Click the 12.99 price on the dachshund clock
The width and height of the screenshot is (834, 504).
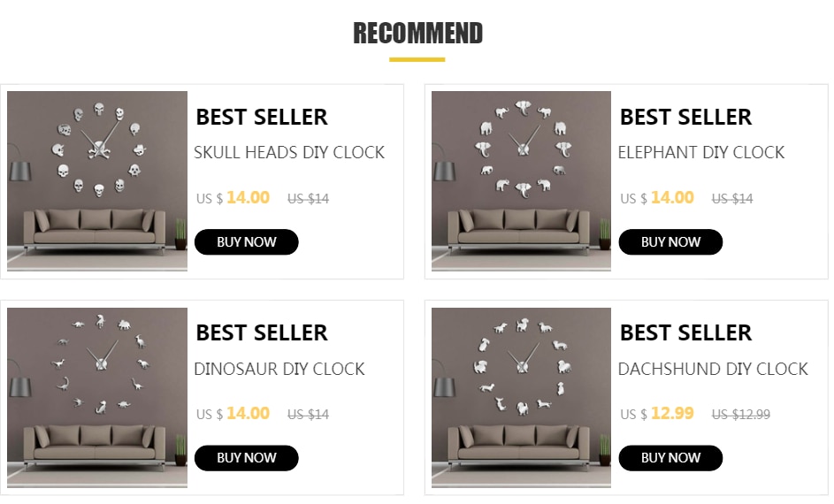coord(672,413)
